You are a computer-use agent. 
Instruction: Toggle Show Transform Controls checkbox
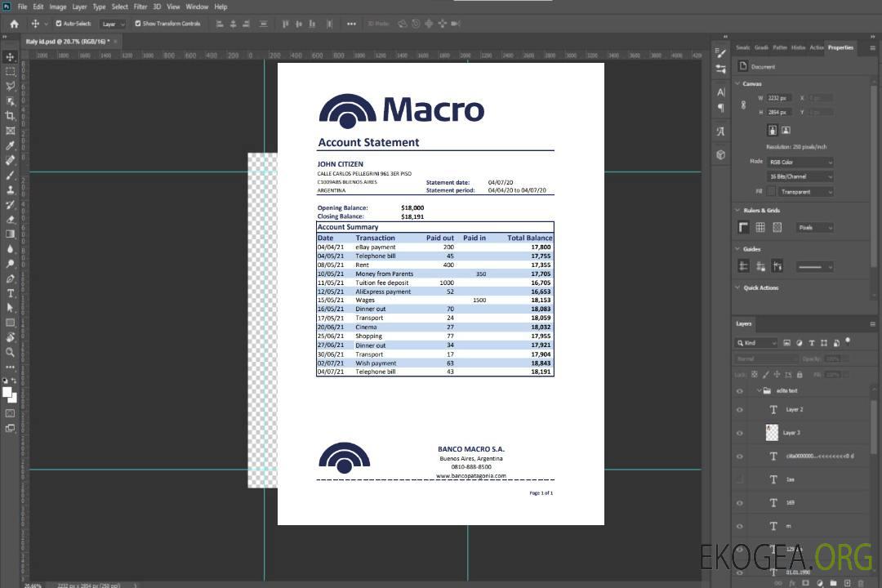pyautogui.click(x=138, y=24)
